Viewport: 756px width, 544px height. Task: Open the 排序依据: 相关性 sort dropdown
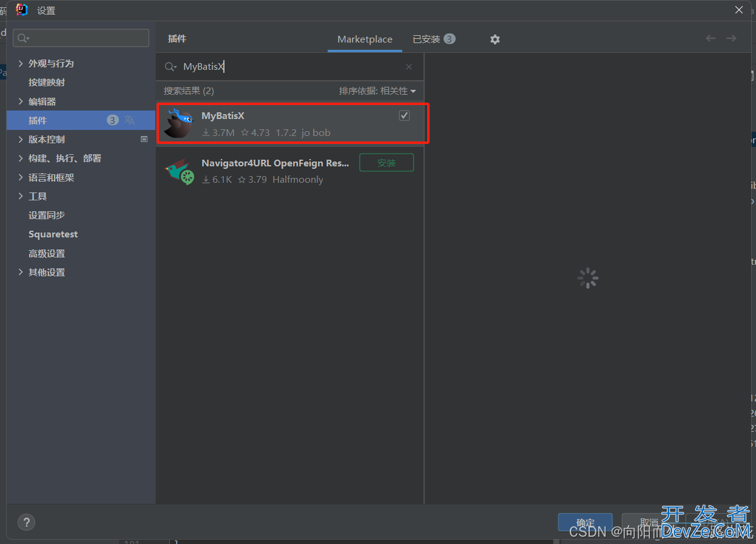pyautogui.click(x=377, y=91)
